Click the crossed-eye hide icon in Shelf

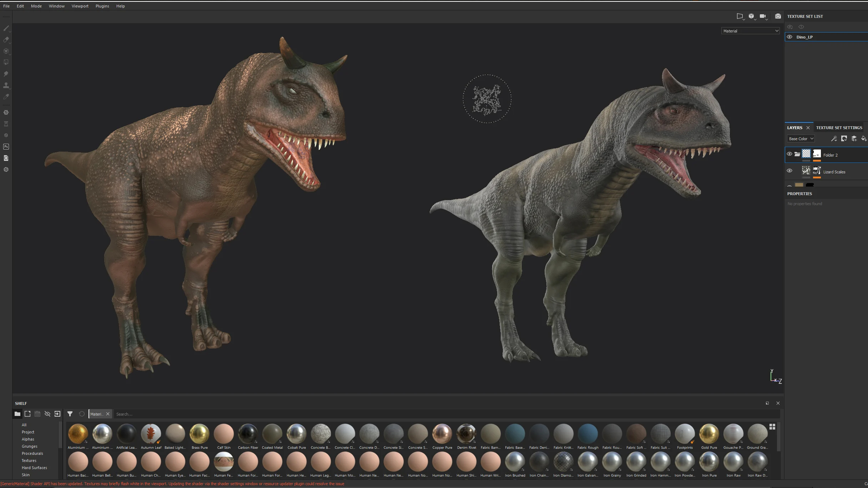47,414
